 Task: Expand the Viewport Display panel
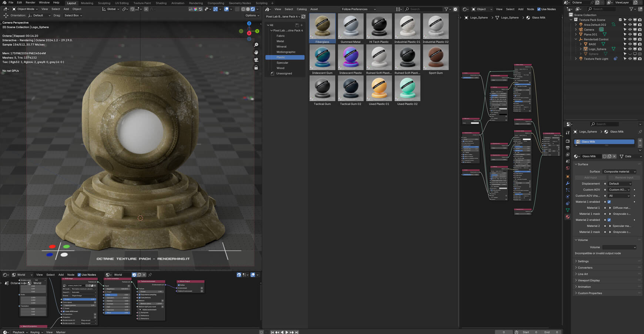[588, 280]
